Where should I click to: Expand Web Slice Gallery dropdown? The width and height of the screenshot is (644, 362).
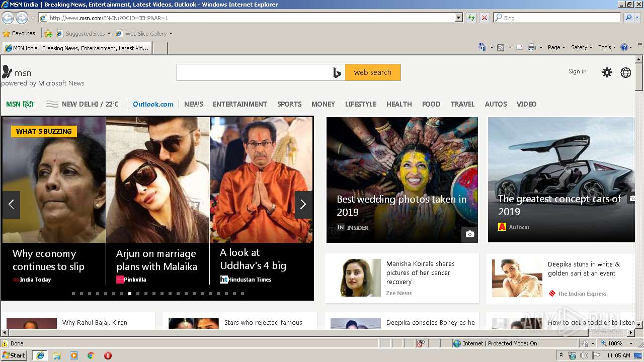pyautogui.click(x=171, y=34)
